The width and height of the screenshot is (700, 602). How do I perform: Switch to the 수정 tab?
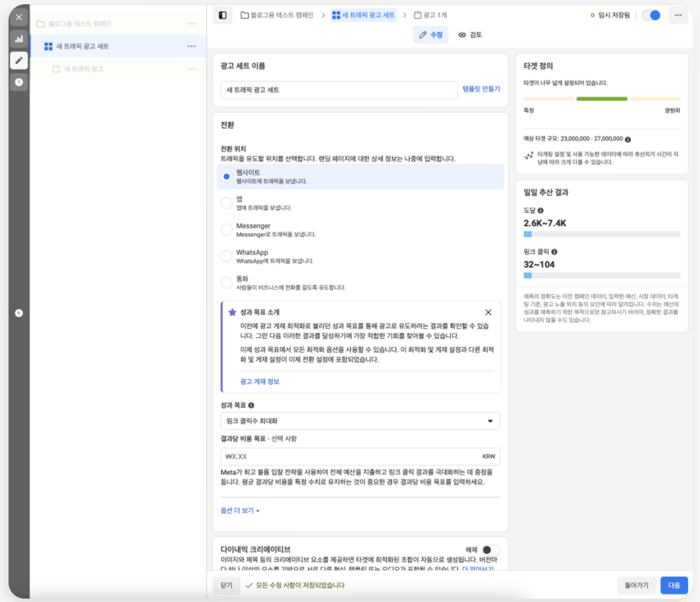[431, 35]
